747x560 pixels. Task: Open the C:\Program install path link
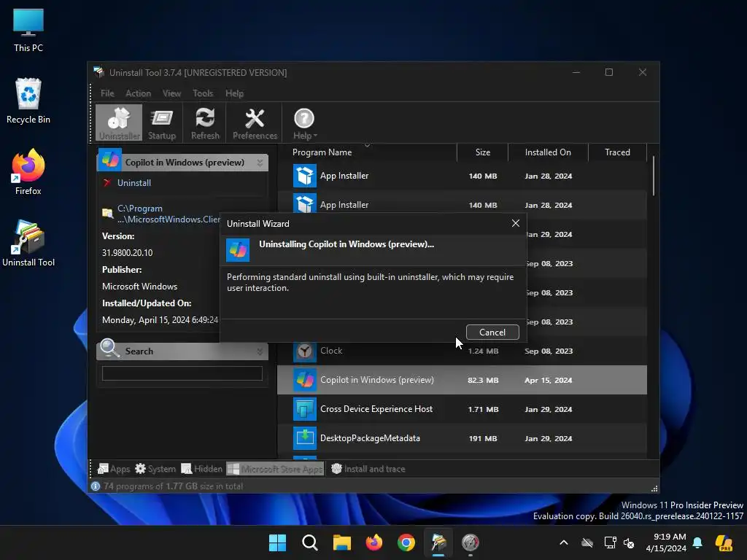click(x=169, y=214)
